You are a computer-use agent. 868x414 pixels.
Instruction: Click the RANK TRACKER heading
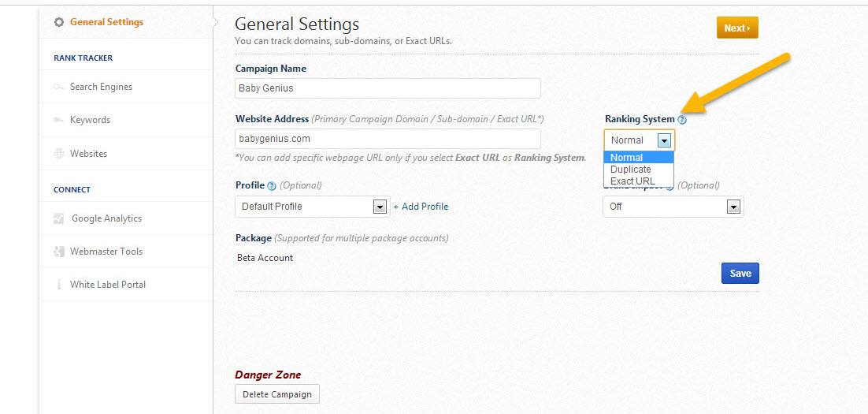[83, 58]
